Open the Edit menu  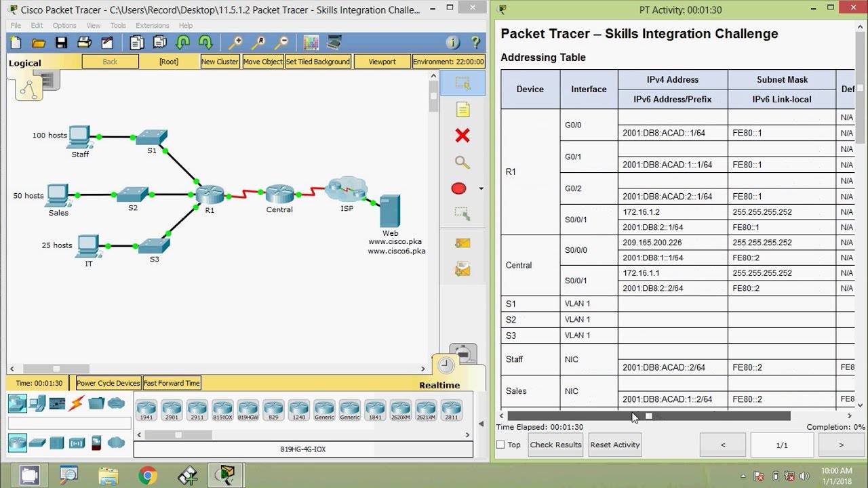[37, 26]
